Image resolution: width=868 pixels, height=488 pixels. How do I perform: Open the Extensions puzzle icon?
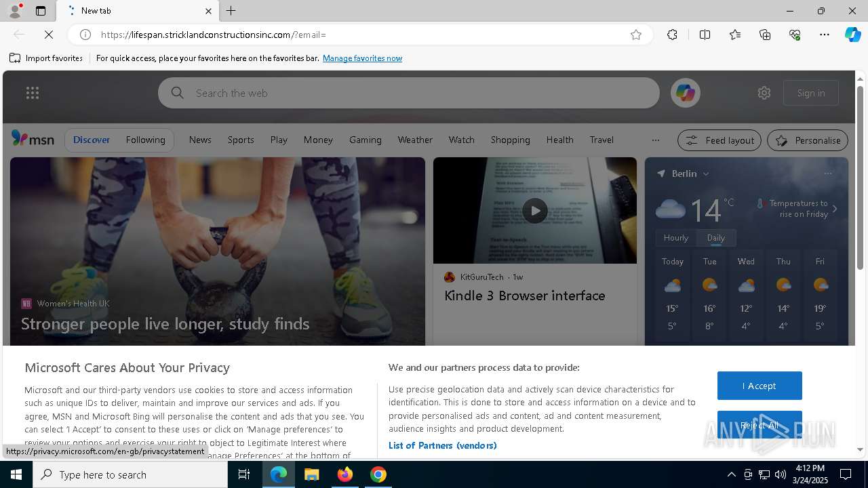click(672, 35)
